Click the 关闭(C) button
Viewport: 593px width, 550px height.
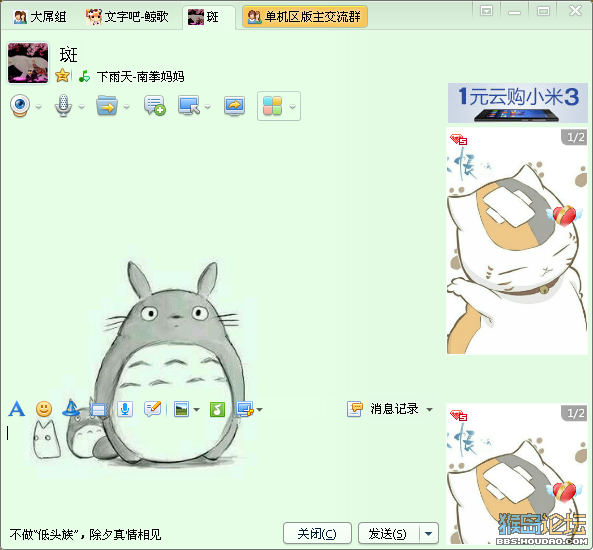pyautogui.click(x=317, y=533)
